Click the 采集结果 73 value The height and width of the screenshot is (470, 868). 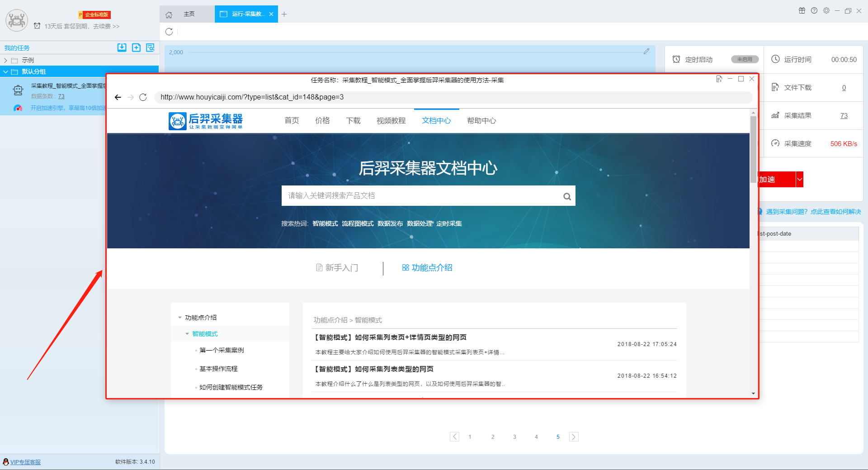pyautogui.click(x=844, y=116)
